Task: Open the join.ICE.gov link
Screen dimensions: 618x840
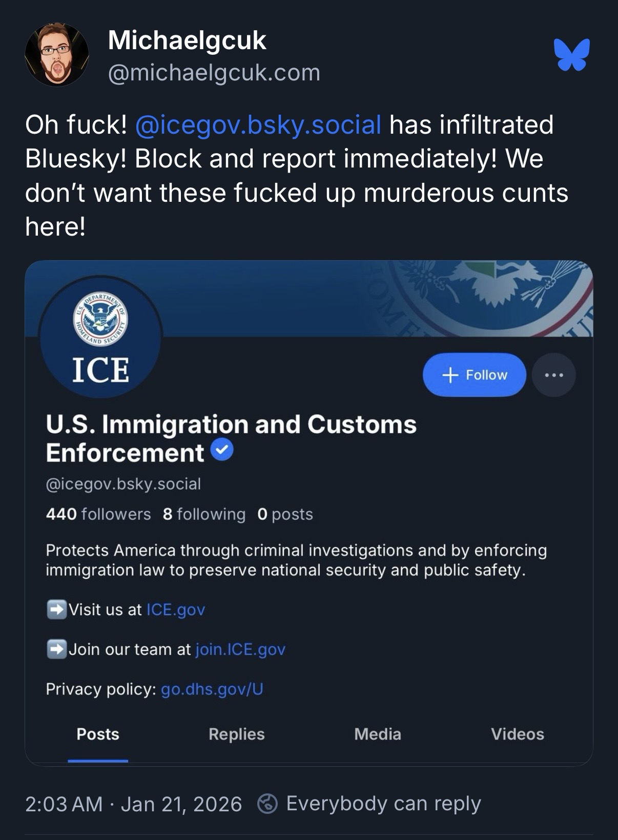Action: (x=240, y=649)
